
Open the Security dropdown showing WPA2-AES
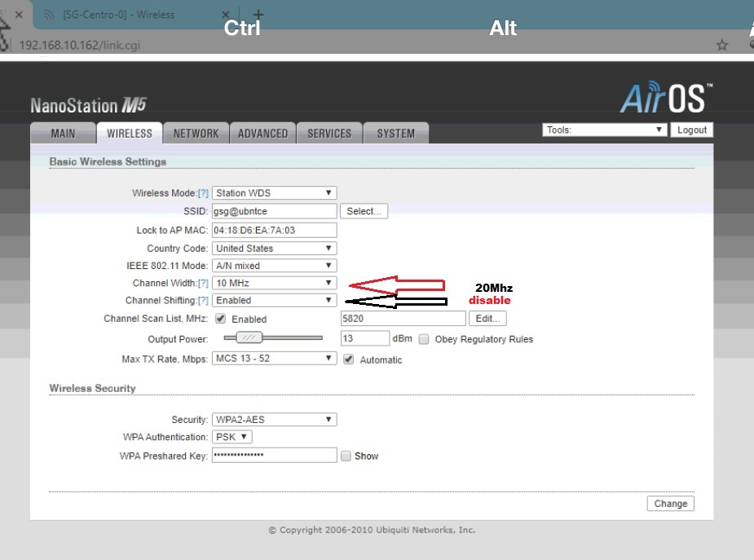click(x=274, y=419)
